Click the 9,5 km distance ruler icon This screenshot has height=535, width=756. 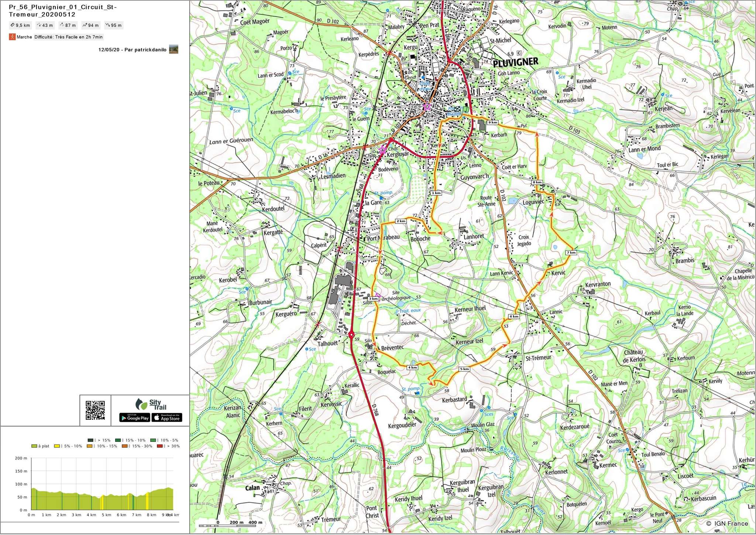(13, 25)
